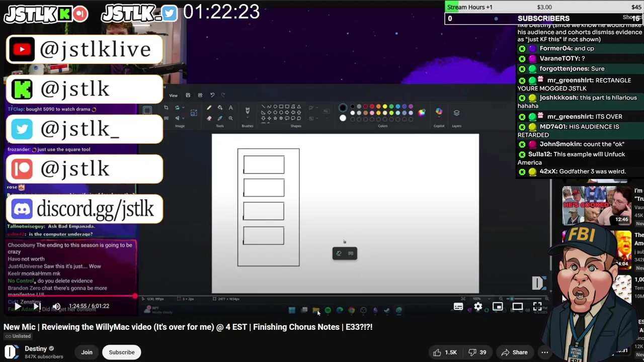644x362 pixels.
Task: Open the HE'S COOKED 12:46 recommended thumbnail
Action: pyautogui.click(x=597, y=205)
